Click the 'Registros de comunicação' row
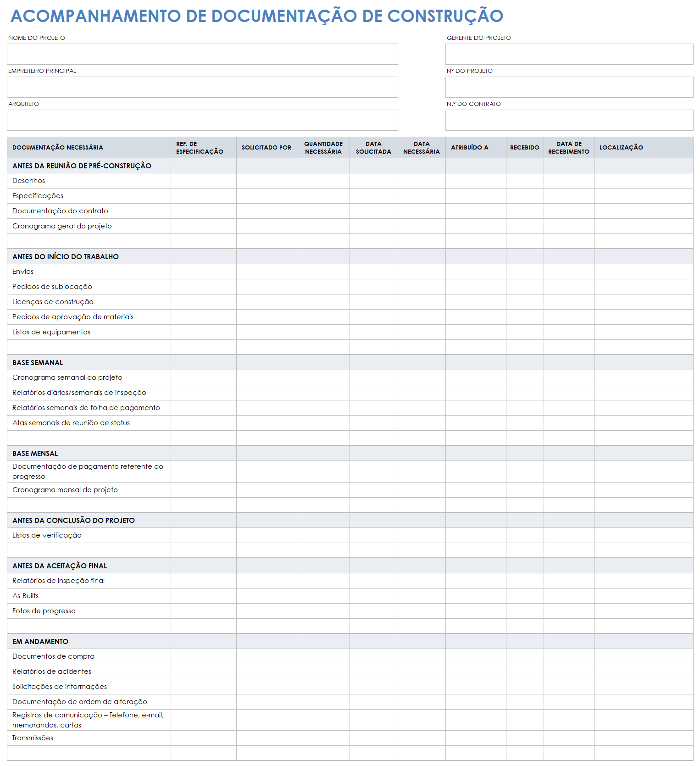The image size is (700, 766). (x=350, y=720)
